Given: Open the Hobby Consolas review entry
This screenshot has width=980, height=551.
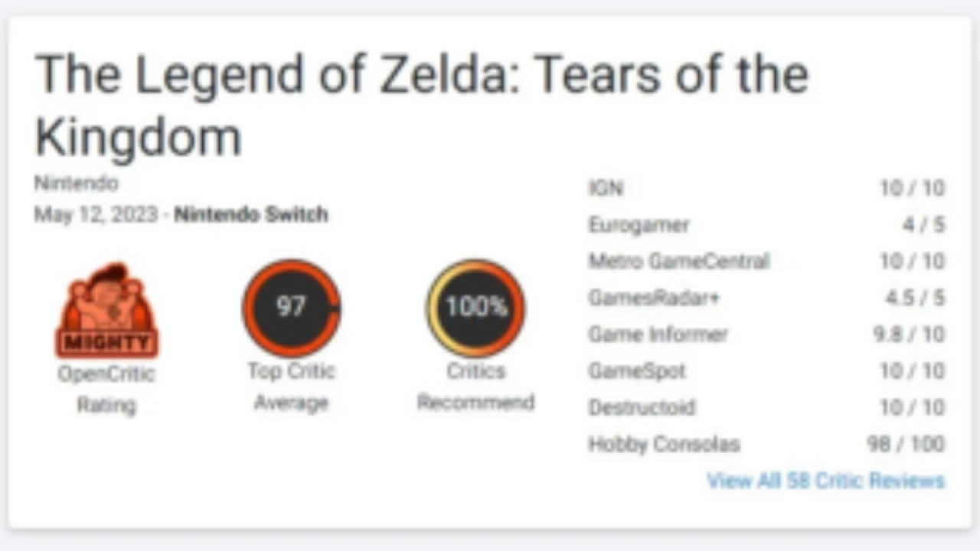Looking at the screenshot, I should [766, 444].
